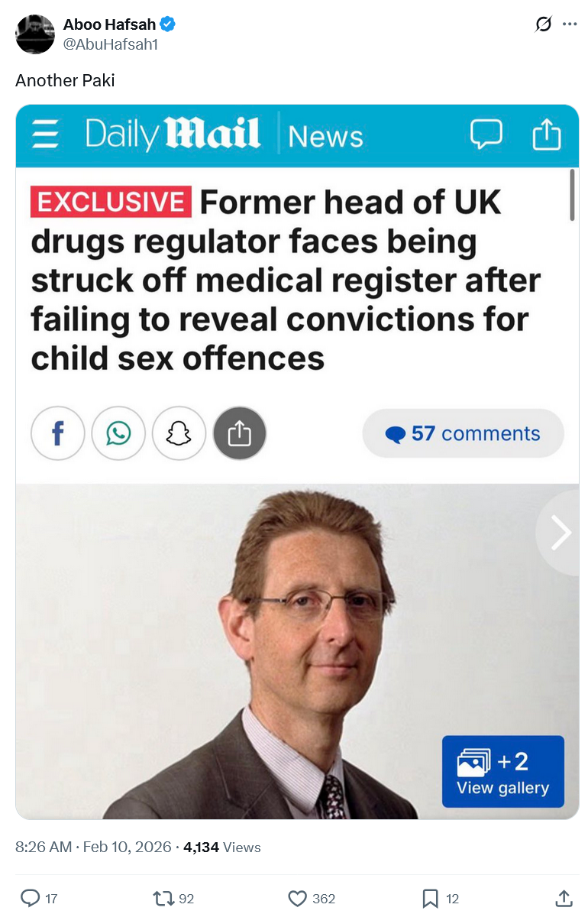Image resolution: width=588 pixels, height=914 pixels.
Task: Click View gallery +2 button
Action: pos(503,771)
